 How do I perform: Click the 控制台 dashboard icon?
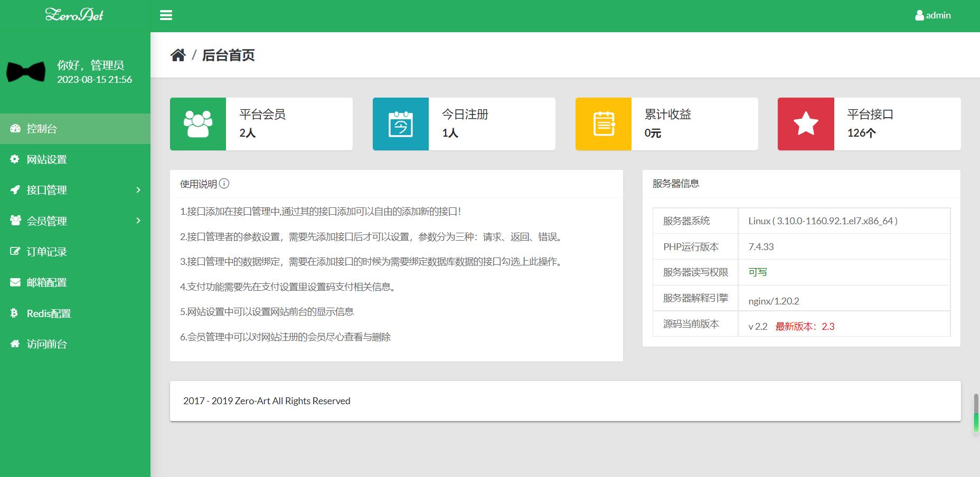coord(15,128)
